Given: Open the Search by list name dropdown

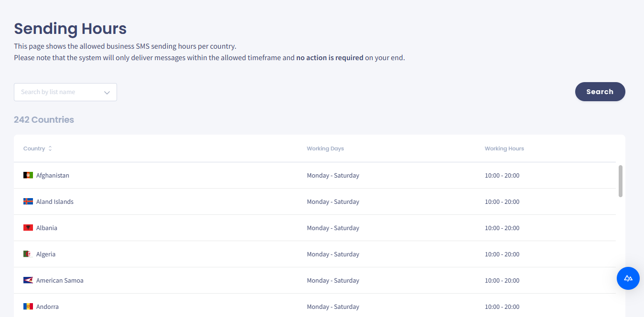Looking at the screenshot, I should click(65, 92).
